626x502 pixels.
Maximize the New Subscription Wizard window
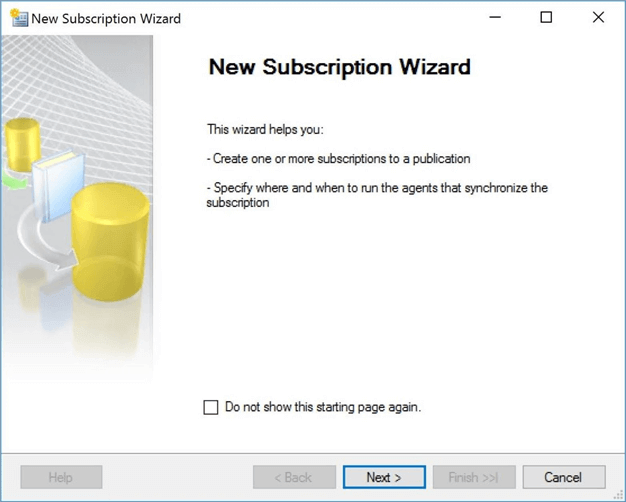pyautogui.click(x=546, y=18)
